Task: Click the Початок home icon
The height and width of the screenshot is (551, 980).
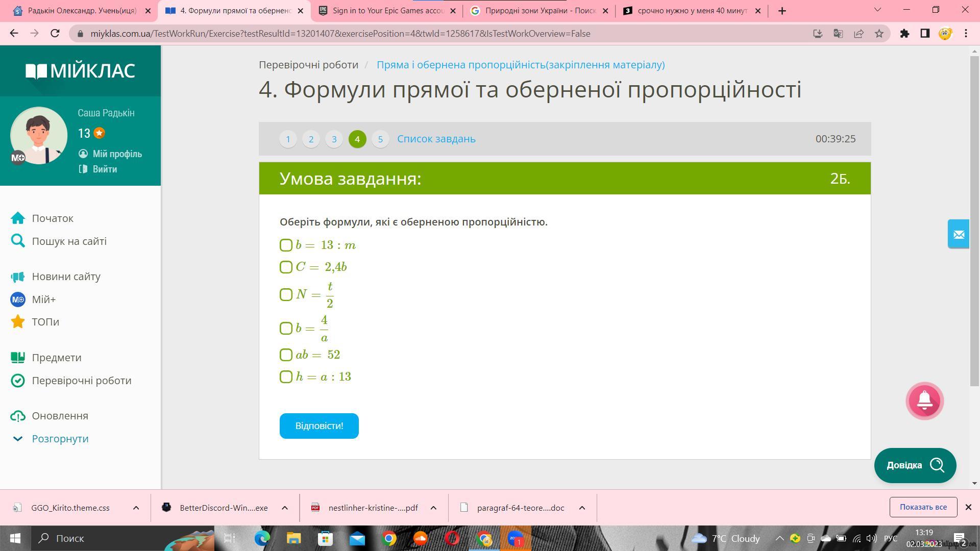Action: [18, 218]
